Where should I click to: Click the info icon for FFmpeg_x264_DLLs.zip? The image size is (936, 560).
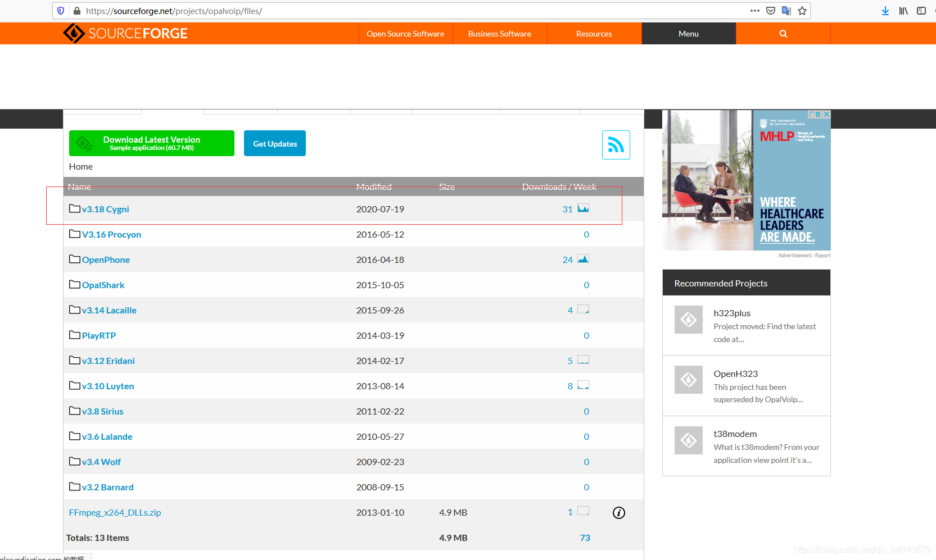pos(619,513)
